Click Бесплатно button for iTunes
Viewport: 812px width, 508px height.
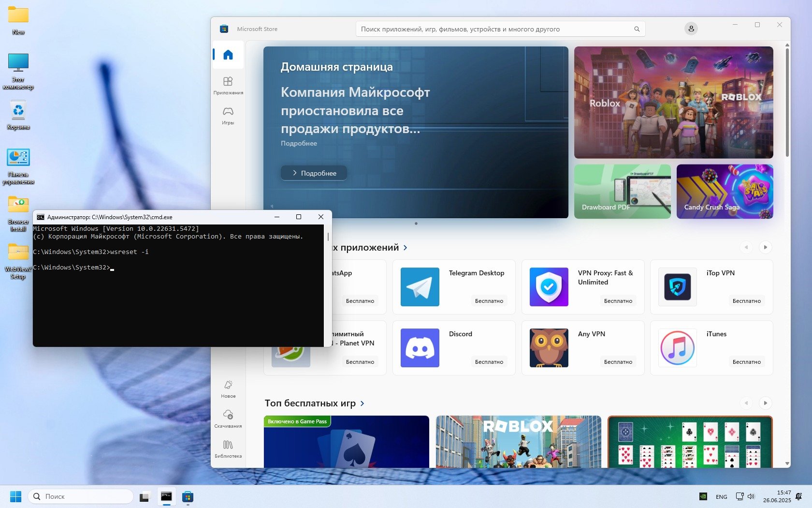(746, 362)
